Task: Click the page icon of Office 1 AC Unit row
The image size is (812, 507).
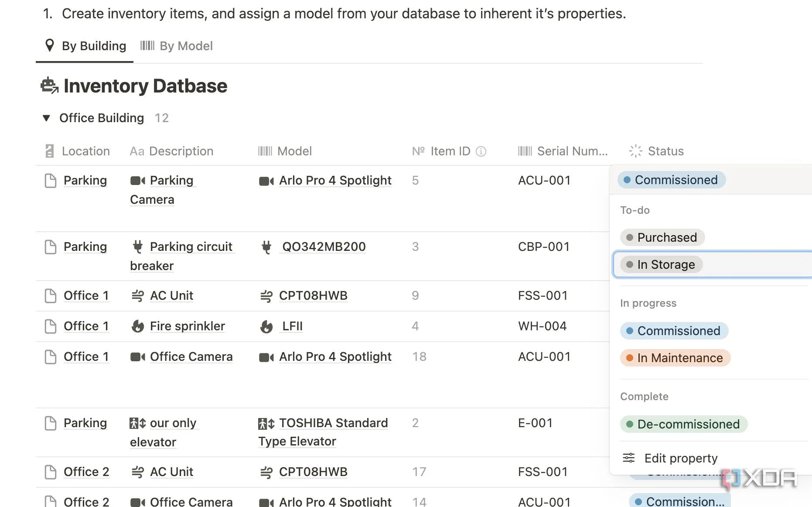Action: (x=51, y=295)
